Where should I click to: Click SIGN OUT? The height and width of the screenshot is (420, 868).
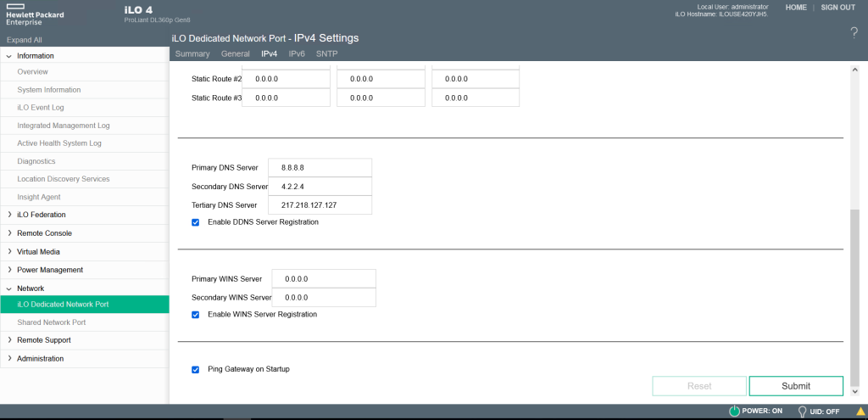[837, 7]
